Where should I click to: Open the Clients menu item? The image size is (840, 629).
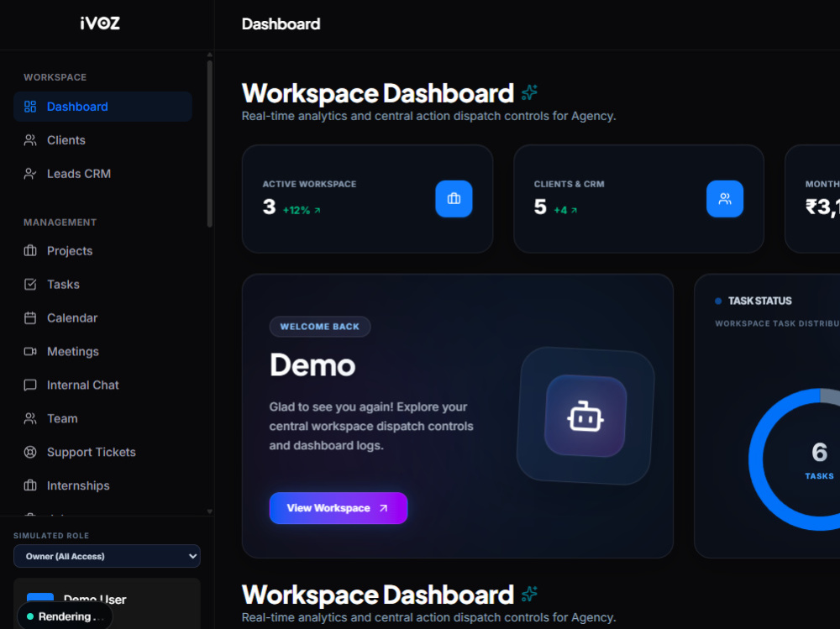[102, 140]
